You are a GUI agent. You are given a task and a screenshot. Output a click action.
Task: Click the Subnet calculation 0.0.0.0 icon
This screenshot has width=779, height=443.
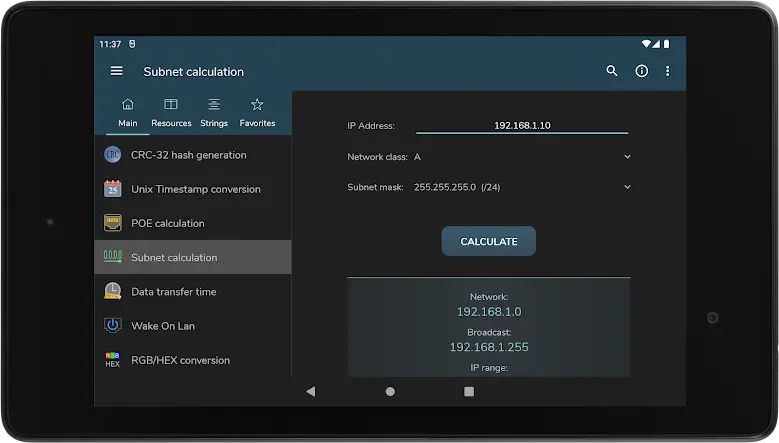point(113,257)
